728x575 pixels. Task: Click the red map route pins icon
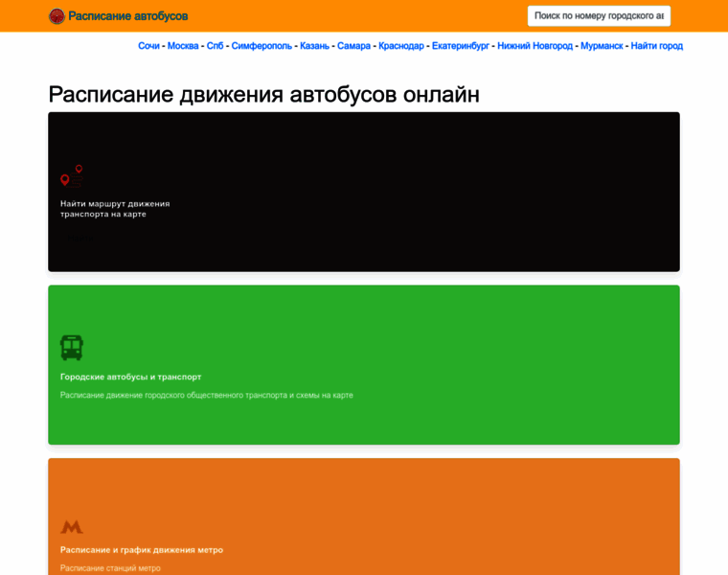tap(72, 175)
